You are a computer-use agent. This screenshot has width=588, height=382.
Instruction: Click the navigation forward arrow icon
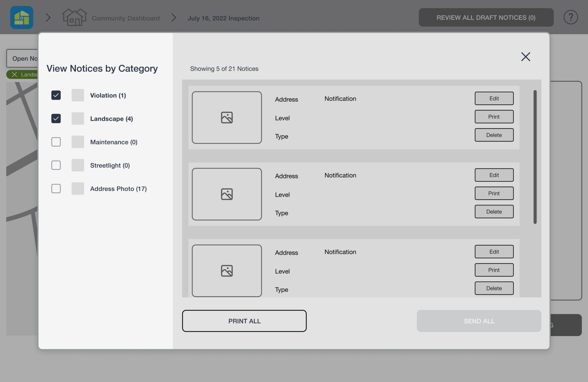pyautogui.click(x=48, y=17)
